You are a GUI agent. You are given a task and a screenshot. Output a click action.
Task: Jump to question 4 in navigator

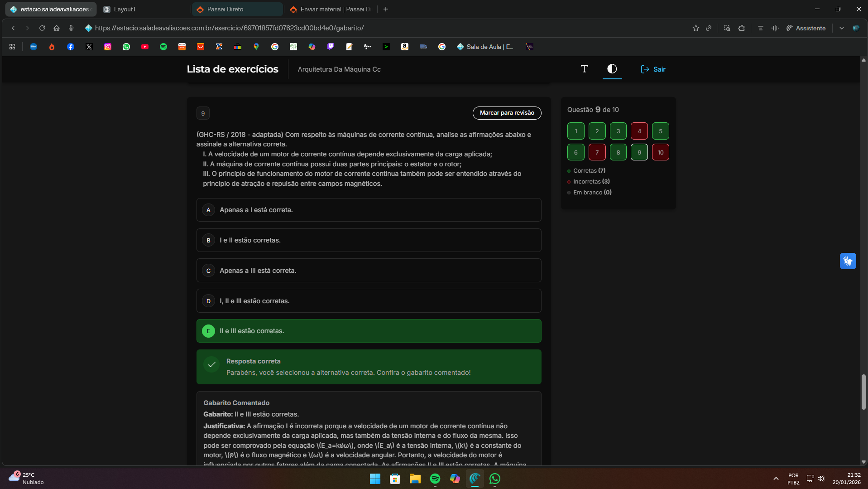(639, 131)
